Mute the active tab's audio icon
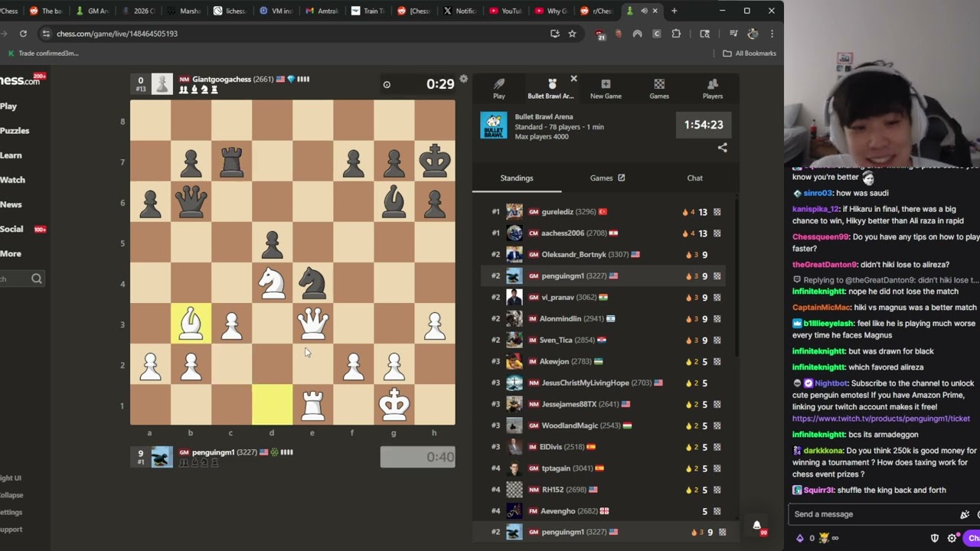Screen dimensions: 980x551 click(644, 11)
